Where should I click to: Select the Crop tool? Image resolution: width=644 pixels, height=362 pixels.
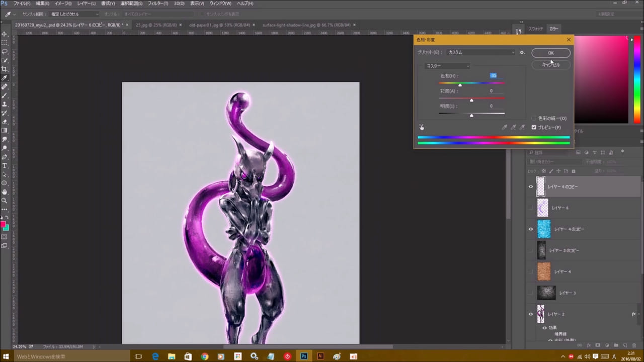5,69
